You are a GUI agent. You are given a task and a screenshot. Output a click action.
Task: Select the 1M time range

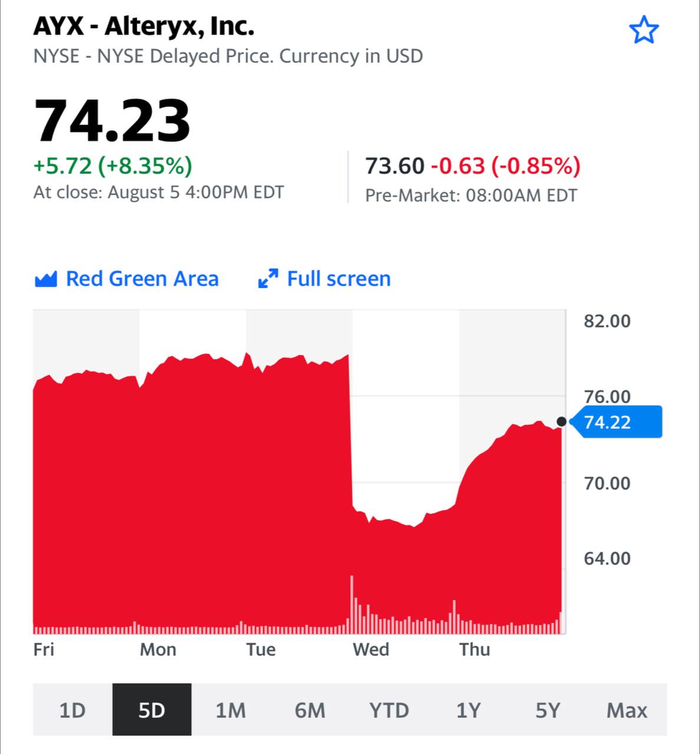click(x=231, y=710)
